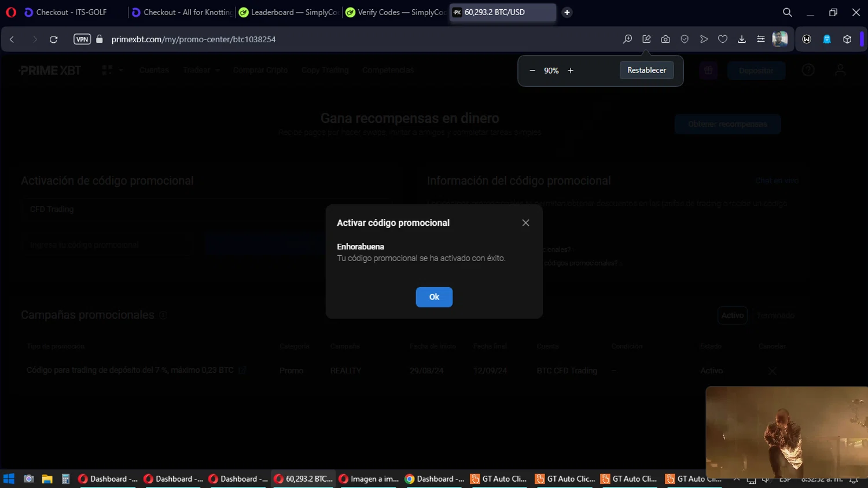Open the help question mark icon
Image resolution: width=868 pixels, height=488 pixels.
click(808, 70)
